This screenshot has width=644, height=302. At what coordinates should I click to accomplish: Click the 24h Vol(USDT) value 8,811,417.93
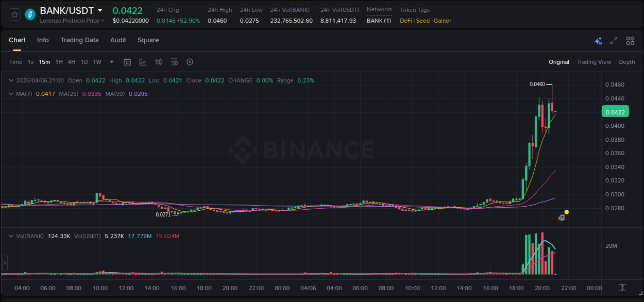tap(338, 21)
